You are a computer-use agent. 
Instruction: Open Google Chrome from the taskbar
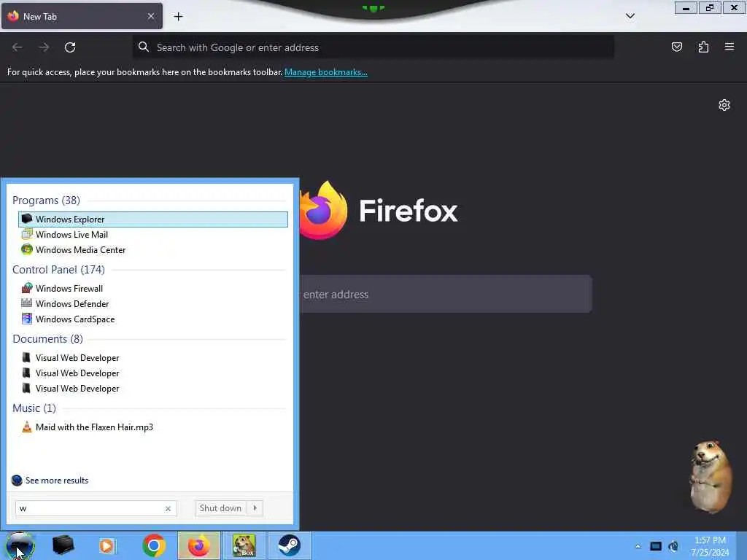point(154,545)
